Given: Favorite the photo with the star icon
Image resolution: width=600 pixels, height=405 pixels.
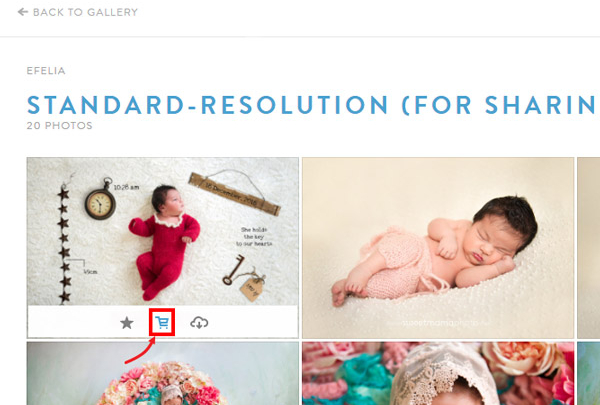Looking at the screenshot, I should (127, 323).
